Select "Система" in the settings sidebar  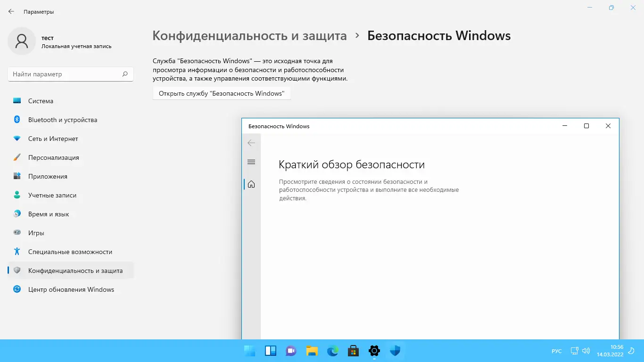[41, 101]
